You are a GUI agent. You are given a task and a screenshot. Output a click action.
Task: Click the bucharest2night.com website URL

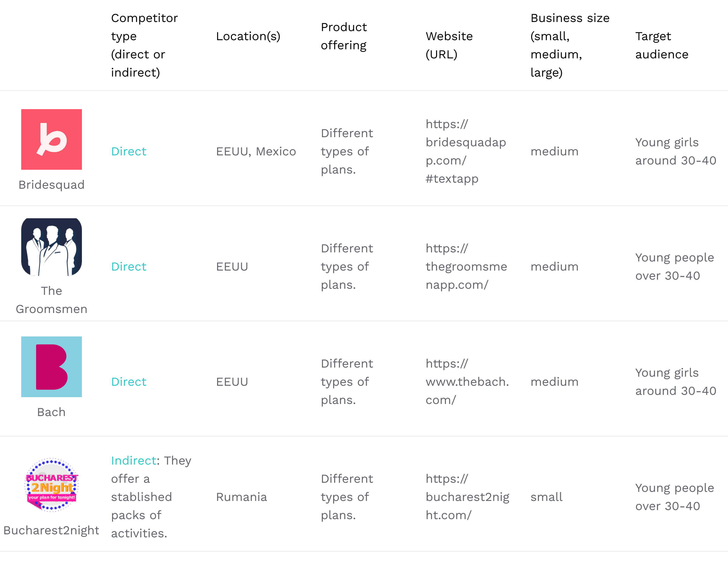coord(468,497)
